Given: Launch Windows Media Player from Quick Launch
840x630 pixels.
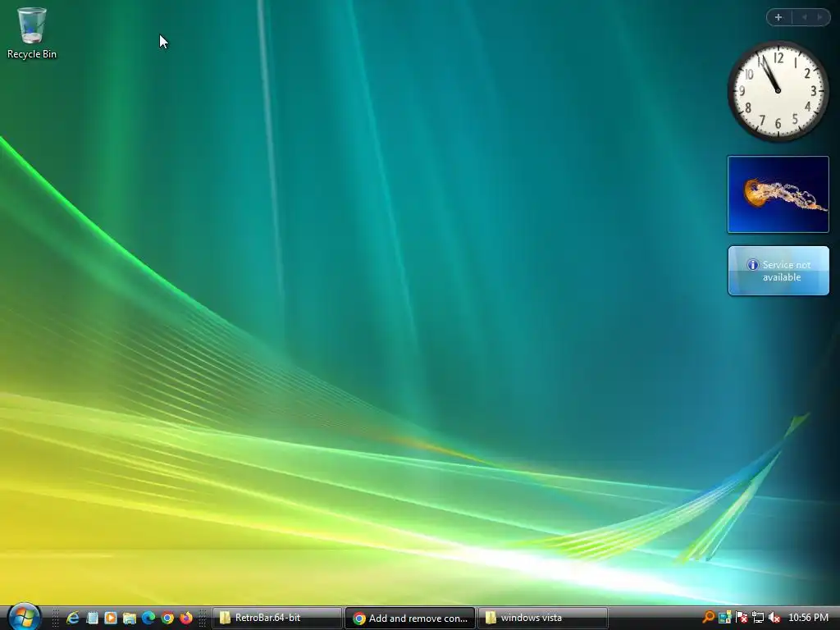Looking at the screenshot, I should point(111,618).
